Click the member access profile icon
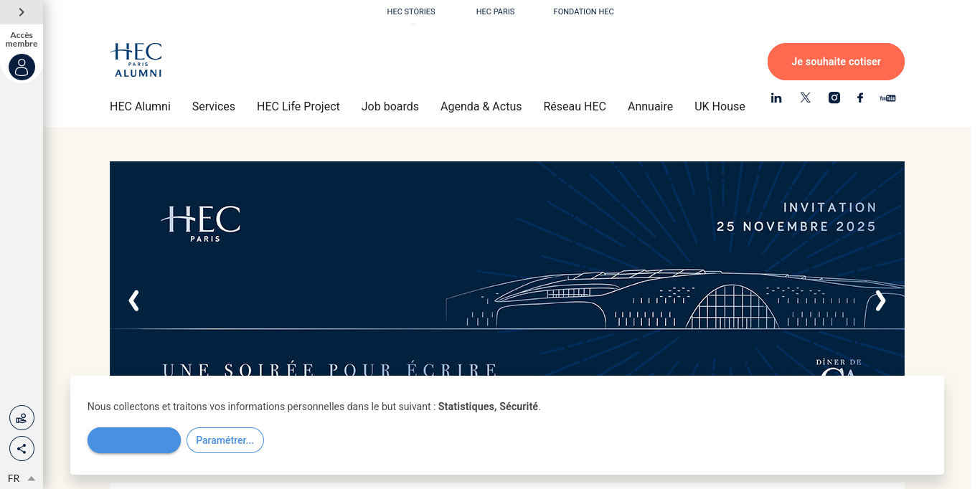The image size is (980, 489). 22,67
